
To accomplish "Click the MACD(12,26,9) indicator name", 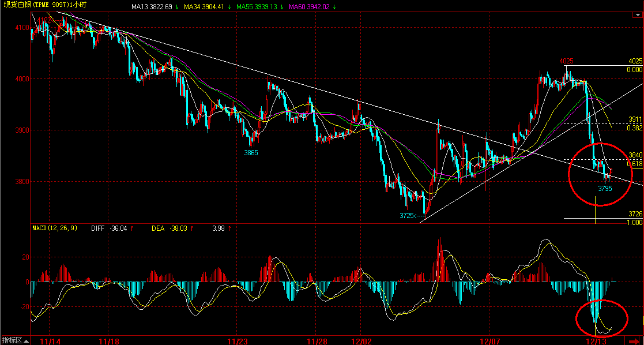I will [55, 228].
